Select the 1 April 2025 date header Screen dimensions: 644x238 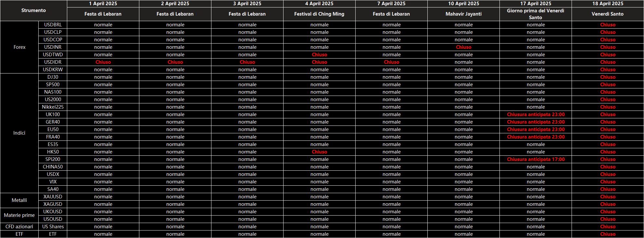(x=103, y=4)
